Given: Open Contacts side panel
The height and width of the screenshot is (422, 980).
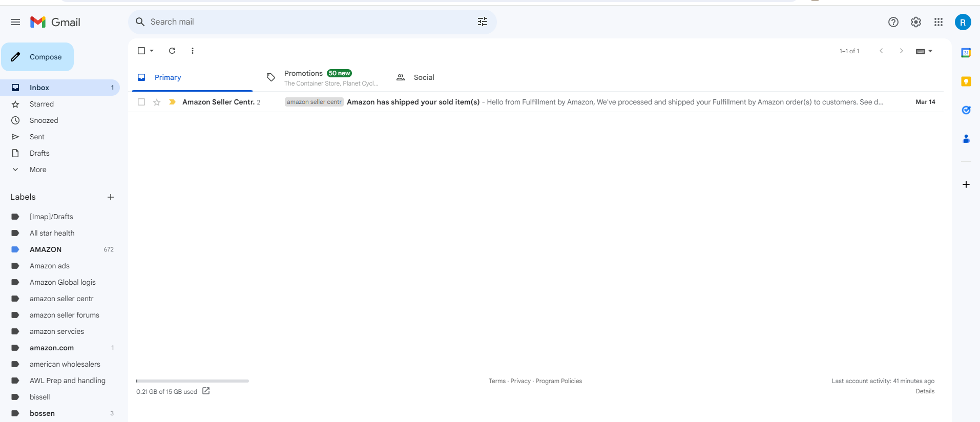Looking at the screenshot, I should (966, 139).
